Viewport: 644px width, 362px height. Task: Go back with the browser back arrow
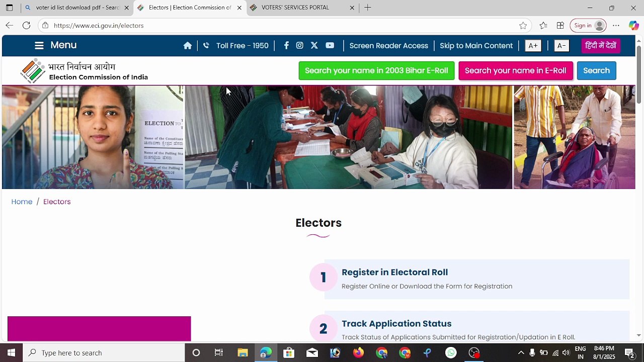(10, 25)
